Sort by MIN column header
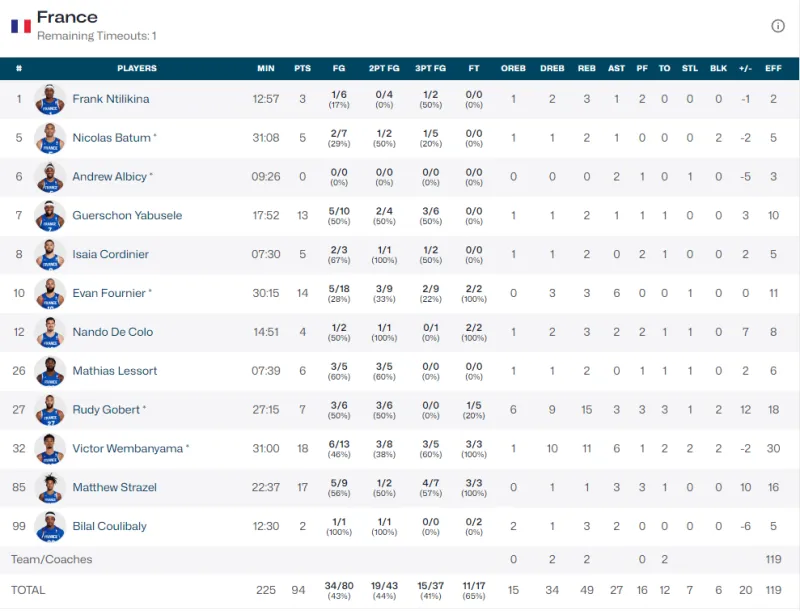800x611 pixels. (x=265, y=69)
